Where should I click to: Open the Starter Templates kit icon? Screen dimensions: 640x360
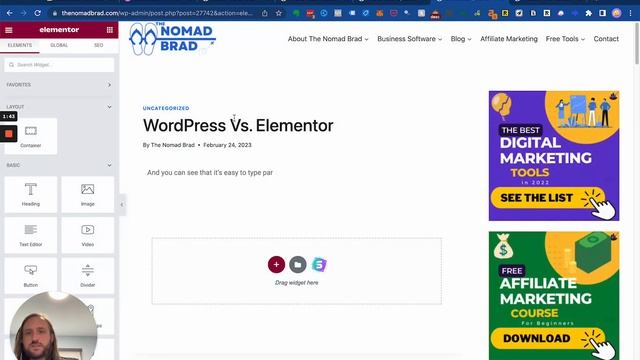click(319, 264)
